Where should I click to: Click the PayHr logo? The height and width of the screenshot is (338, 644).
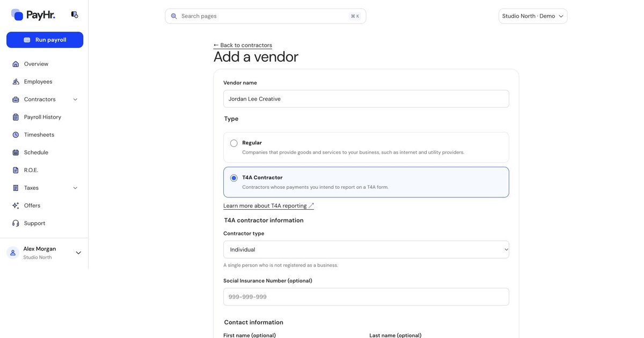33,15
